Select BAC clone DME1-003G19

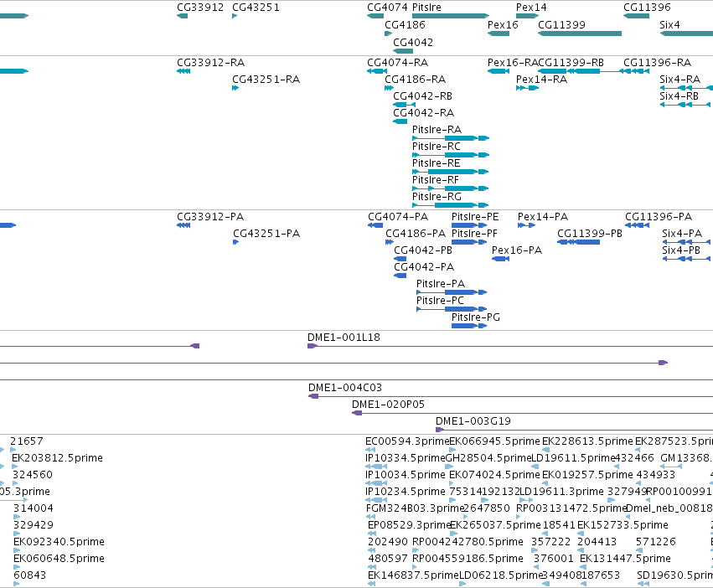tap(574, 430)
